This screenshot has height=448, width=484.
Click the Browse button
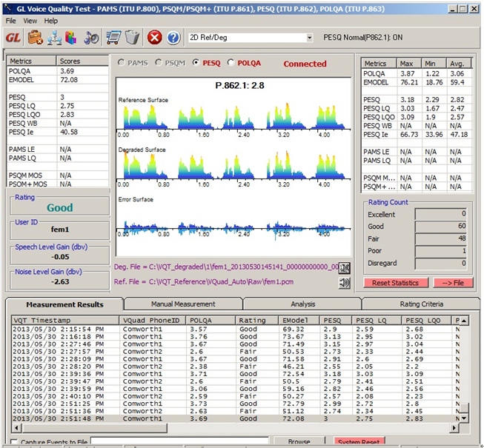(299, 442)
